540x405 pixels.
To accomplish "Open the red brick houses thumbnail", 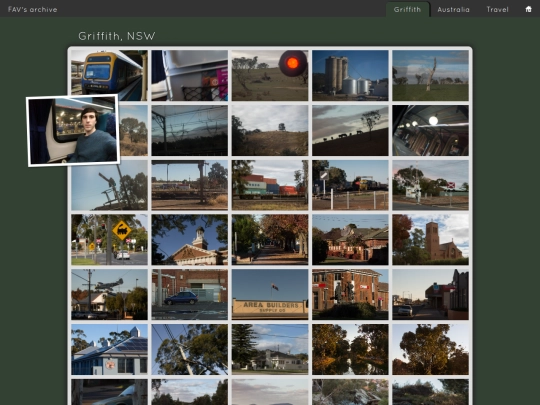I will click(x=350, y=240).
